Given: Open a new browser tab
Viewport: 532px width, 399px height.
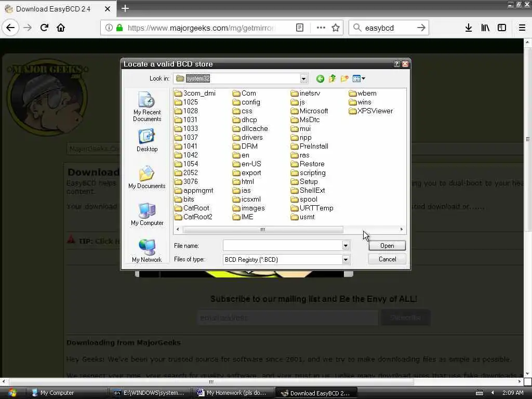Looking at the screenshot, I should [x=125, y=8].
